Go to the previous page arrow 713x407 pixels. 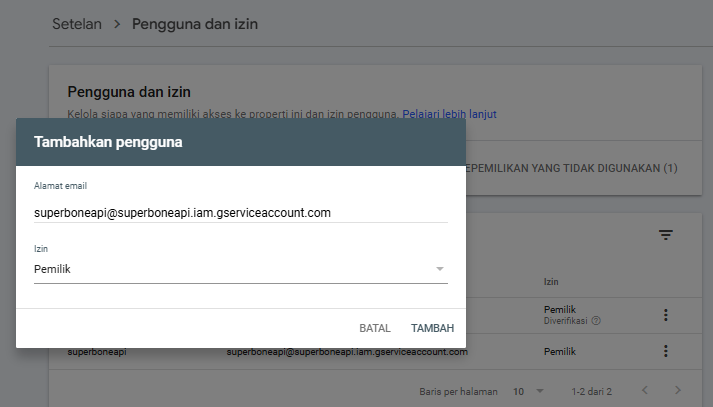(x=645, y=390)
